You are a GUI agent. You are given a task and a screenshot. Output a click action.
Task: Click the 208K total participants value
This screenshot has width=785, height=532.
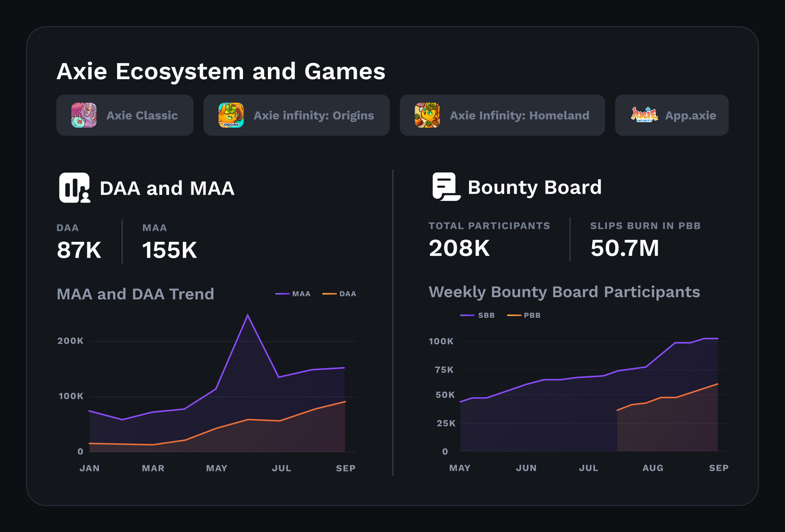(459, 248)
